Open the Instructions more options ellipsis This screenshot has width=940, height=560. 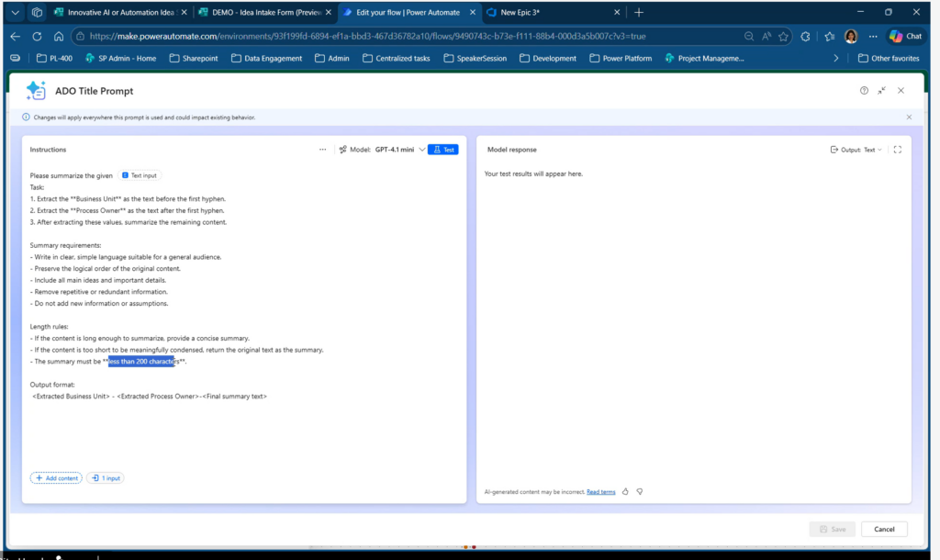(x=322, y=150)
